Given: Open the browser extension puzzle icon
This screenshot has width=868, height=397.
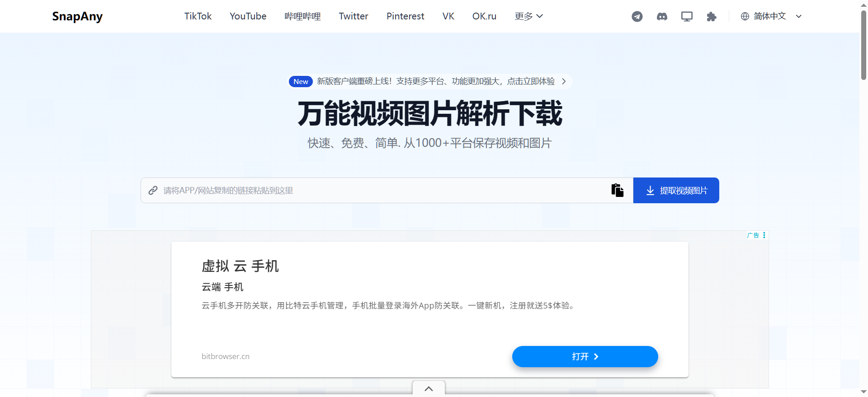Looking at the screenshot, I should [x=711, y=16].
